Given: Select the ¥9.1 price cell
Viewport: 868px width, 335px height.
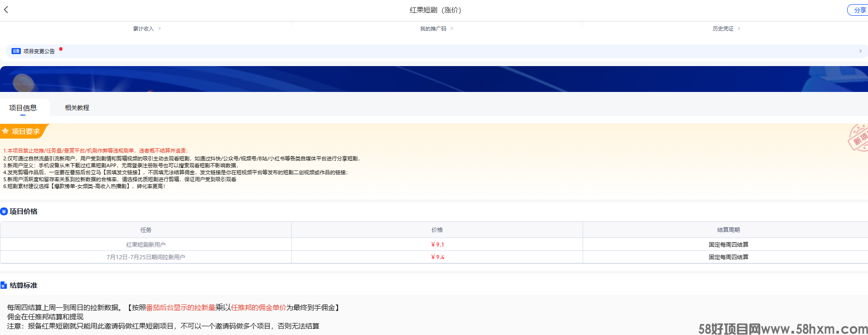Looking at the screenshot, I should pos(437,244).
